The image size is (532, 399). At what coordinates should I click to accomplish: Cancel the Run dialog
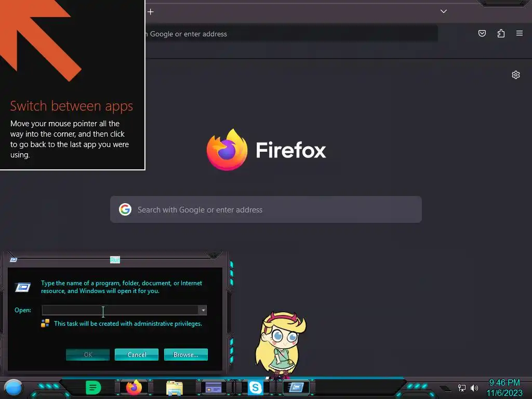(137, 354)
